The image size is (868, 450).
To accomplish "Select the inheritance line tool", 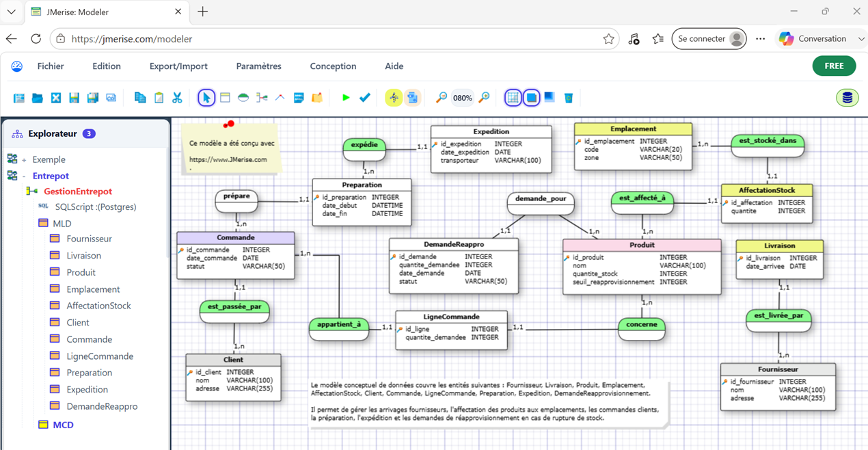I will click(x=280, y=98).
